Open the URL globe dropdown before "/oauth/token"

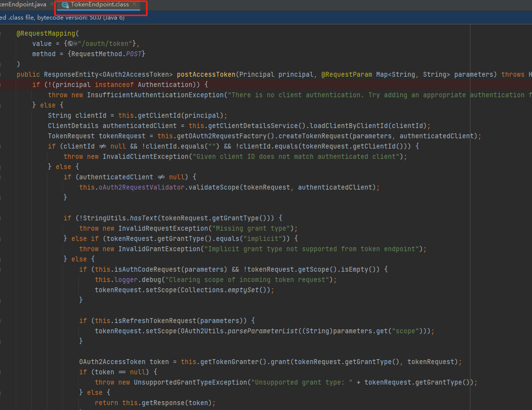tap(72, 43)
